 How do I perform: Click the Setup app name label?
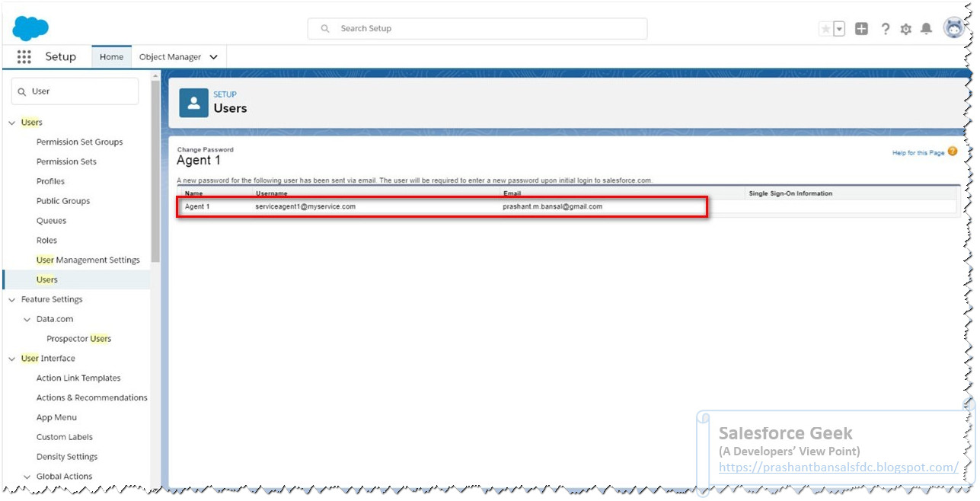(61, 57)
